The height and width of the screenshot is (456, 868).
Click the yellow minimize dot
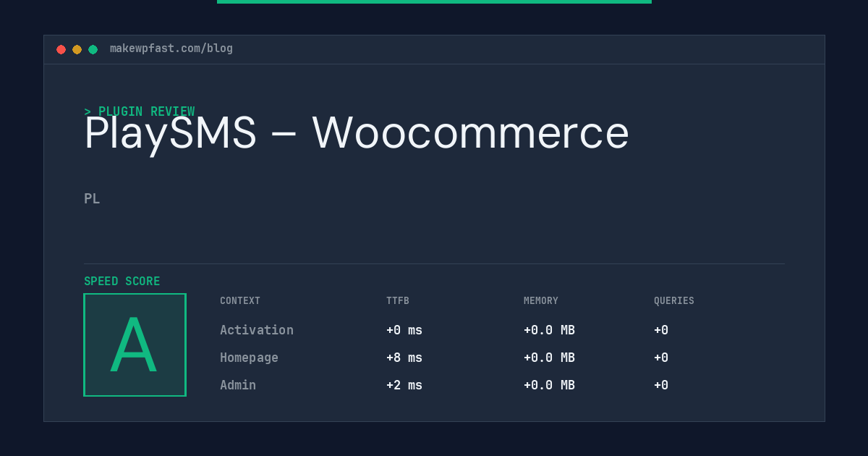[x=77, y=49]
